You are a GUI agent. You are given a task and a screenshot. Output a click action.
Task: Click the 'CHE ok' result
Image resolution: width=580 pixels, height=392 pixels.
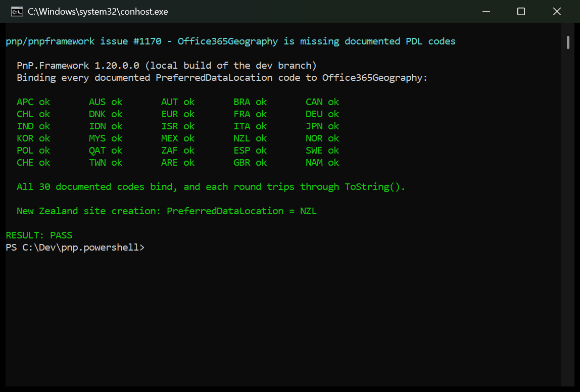click(x=33, y=163)
